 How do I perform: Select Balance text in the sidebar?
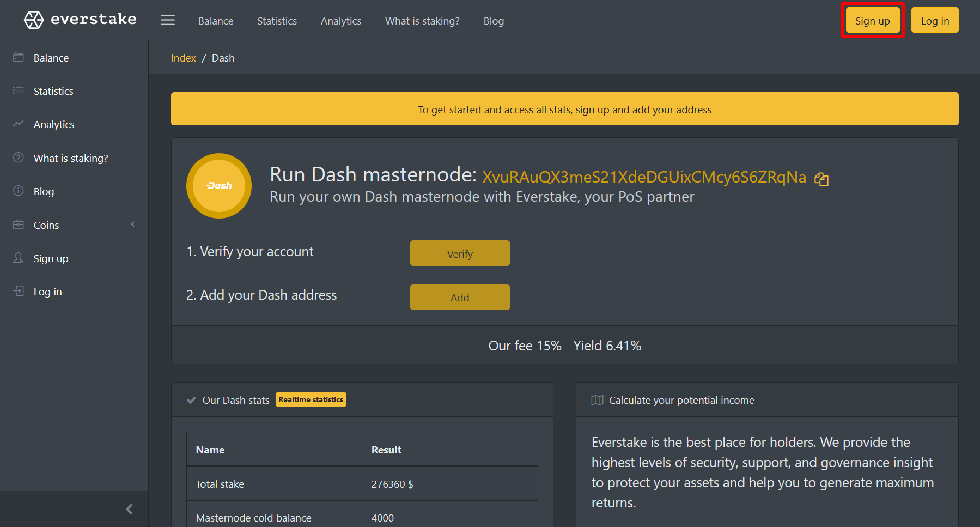coord(51,58)
